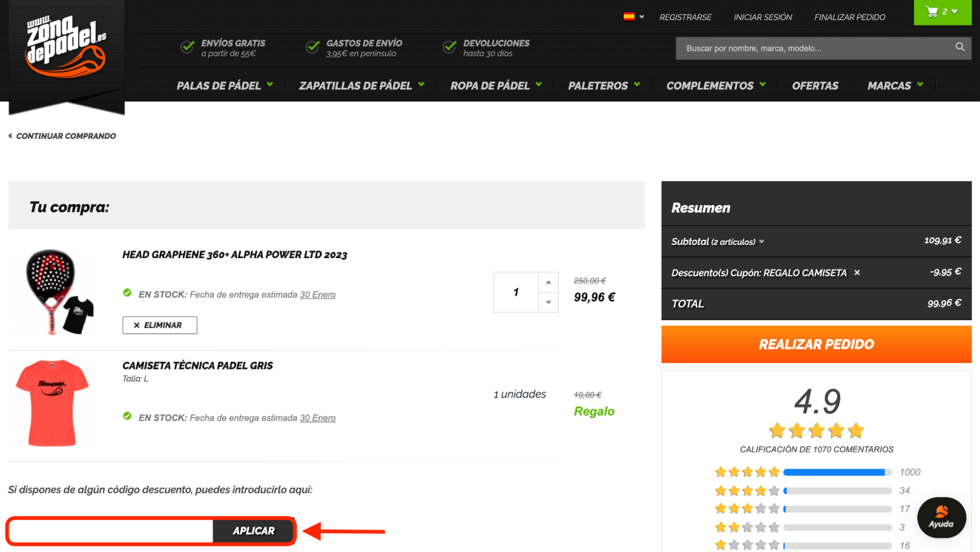Expand the cart dropdown arrow
980x552 pixels.
tap(955, 11)
